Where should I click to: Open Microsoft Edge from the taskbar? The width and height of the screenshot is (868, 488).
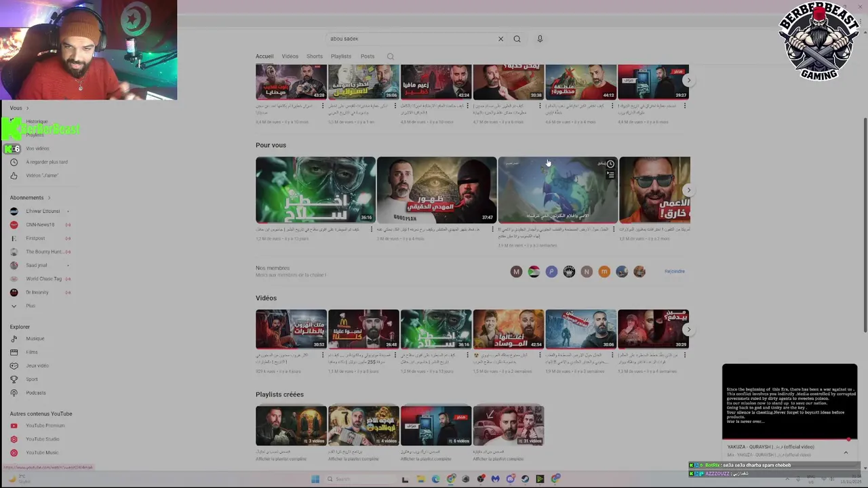point(435,479)
